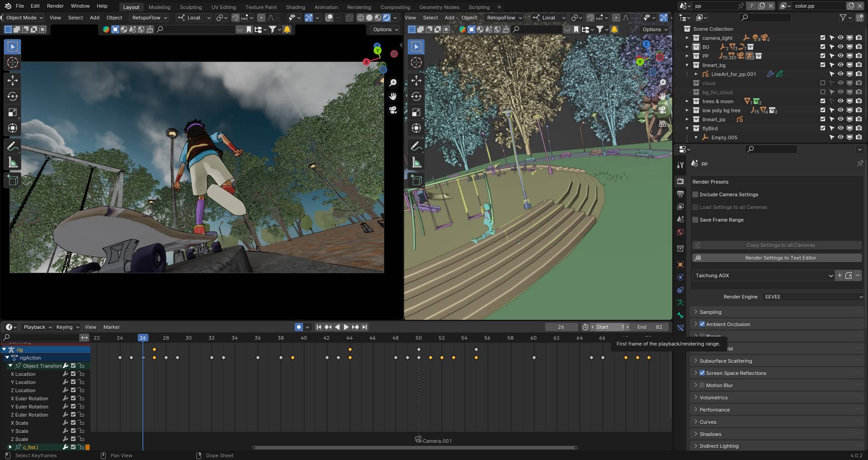Hide the trees & moon collection in viewport
This screenshot has height=460, width=868.
(x=840, y=101)
